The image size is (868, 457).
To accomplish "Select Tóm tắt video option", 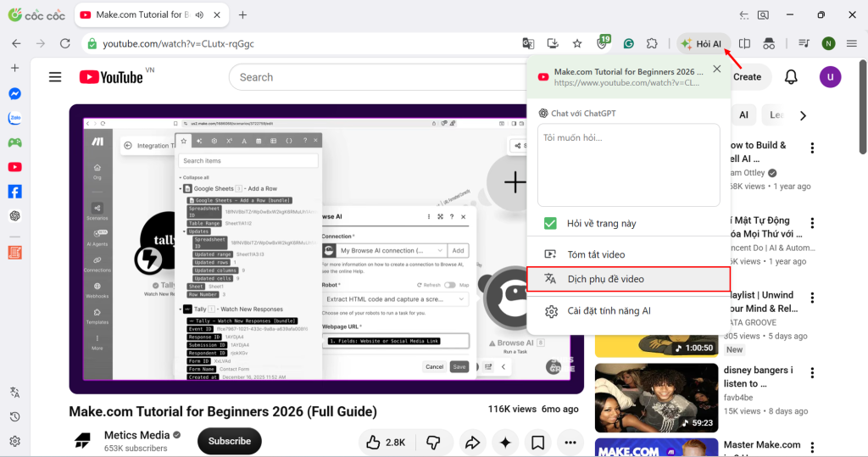I will click(629, 254).
